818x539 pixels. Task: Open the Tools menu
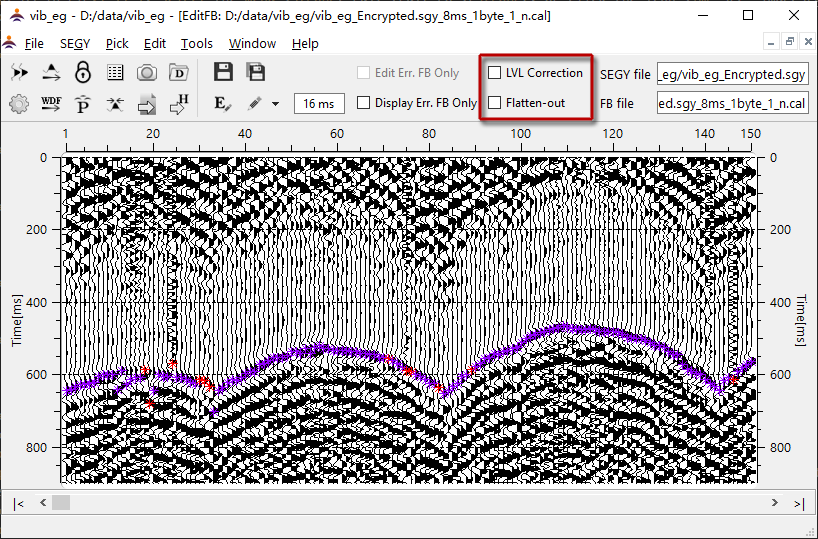pyautogui.click(x=197, y=43)
